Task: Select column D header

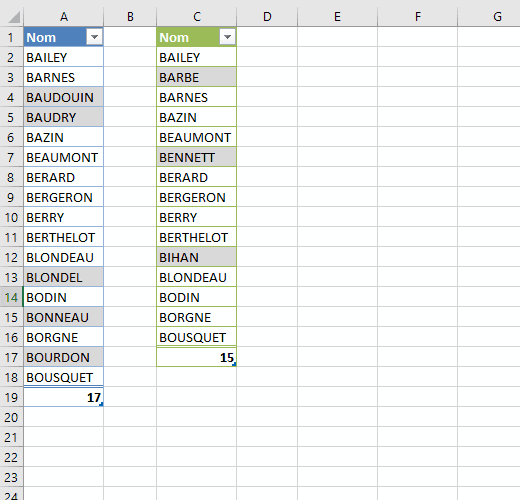Action: (267, 16)
